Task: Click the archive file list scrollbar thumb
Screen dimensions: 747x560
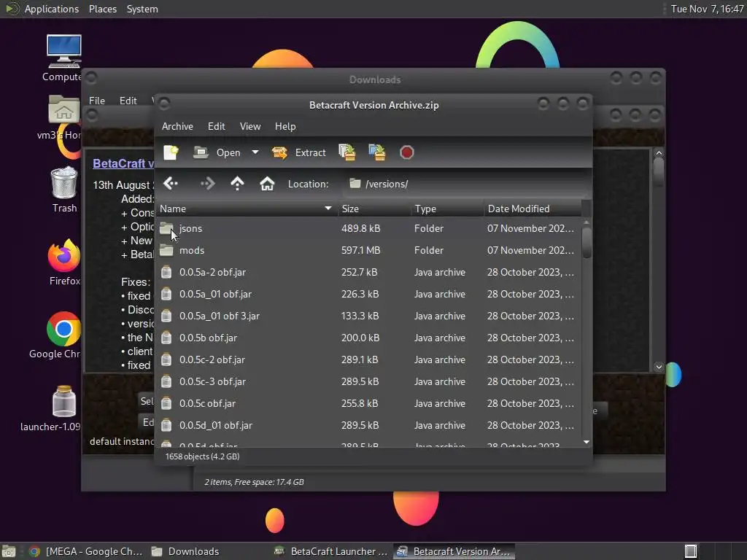Action: coord(587,243)
